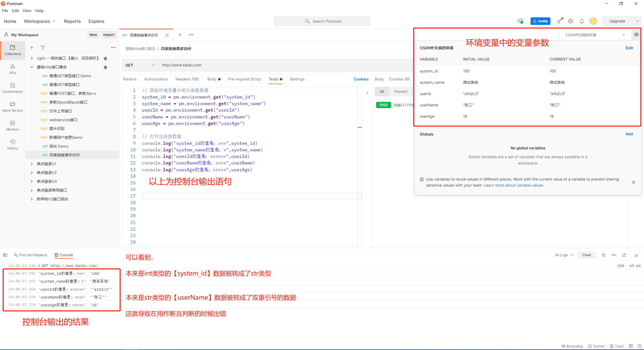Open the CSDN作文临时环境 environment selector
The height and width of the screenshot is (350, 644).
(x=595, y=35)
